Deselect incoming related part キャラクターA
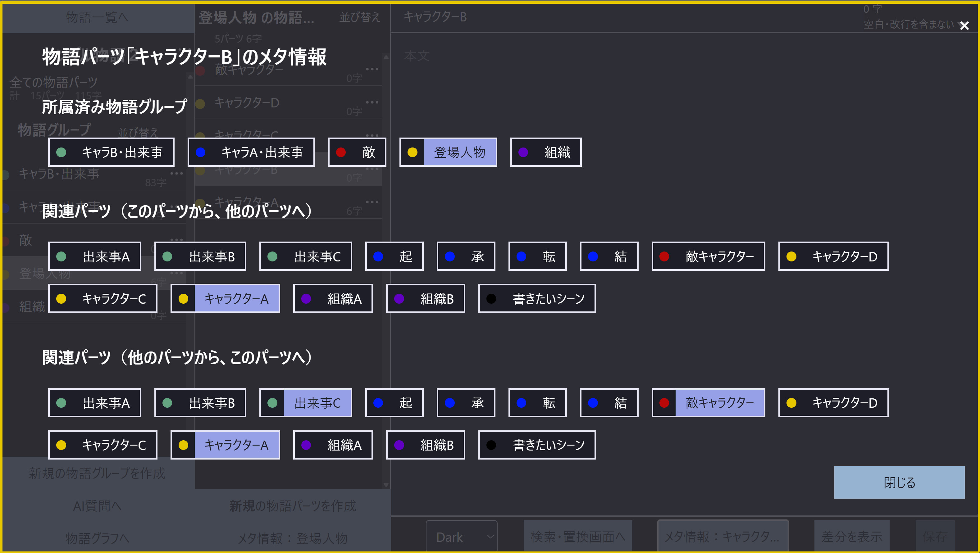Viewport: 980px width, 553px height. click(225, 445)
